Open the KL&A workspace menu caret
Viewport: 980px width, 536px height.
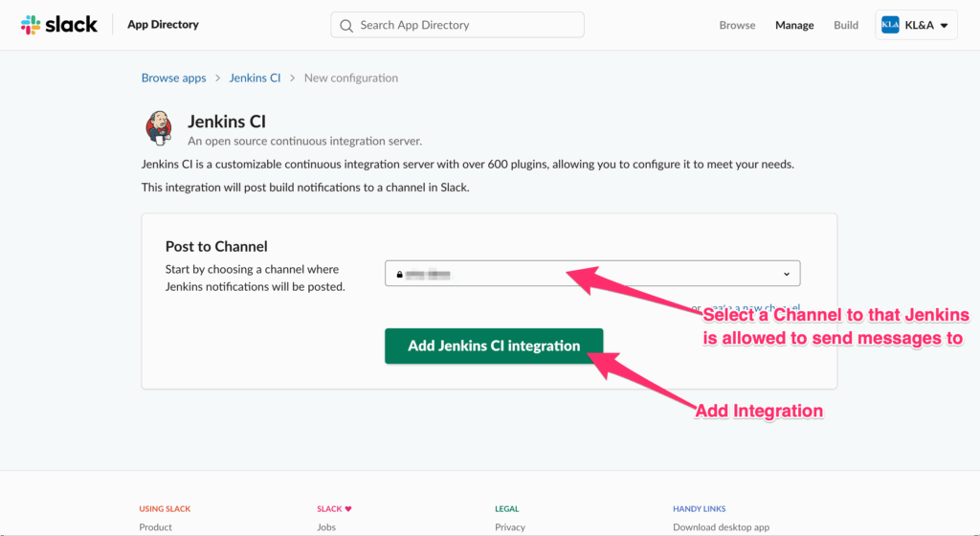pyautogui.click(x=945, y=26)
